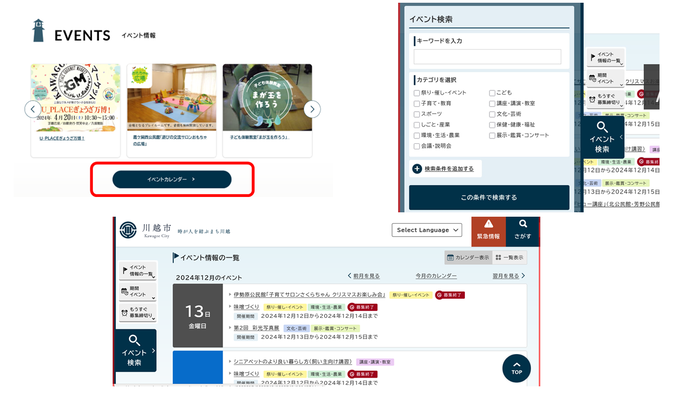Click the previous arrow on the EVENTS carousel
The width and height of the screenshot is (700, 394).
point(33,109)
